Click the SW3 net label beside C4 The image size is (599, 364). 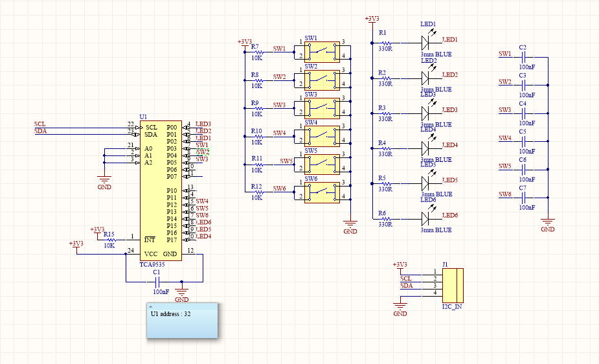(505, 110)
